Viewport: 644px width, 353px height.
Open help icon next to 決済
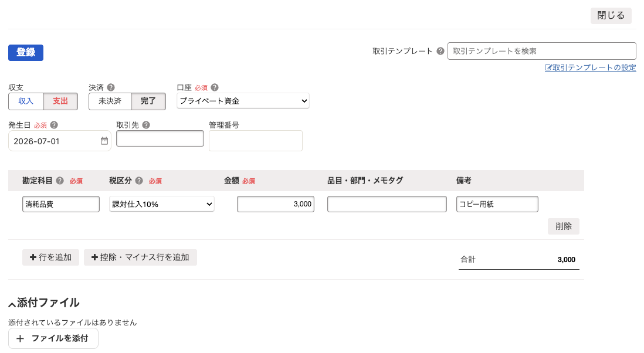tap(111, 87)
